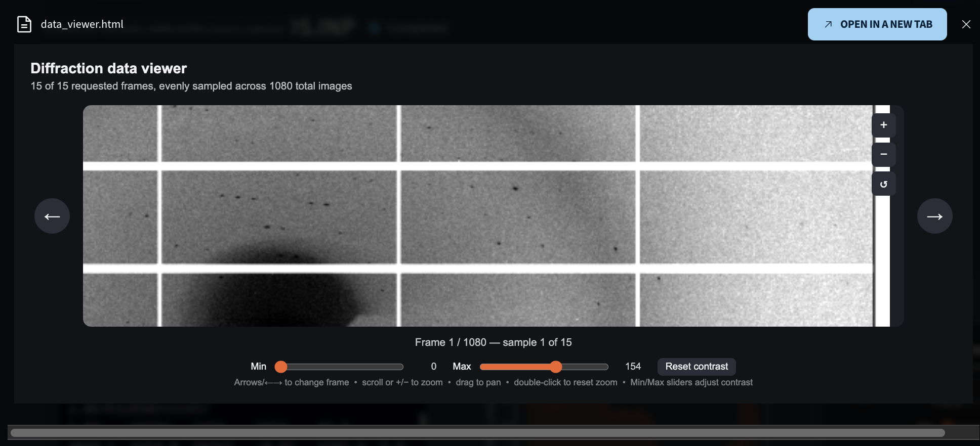The width and height of the screenshot is (980, 446).
Task: Click the data_viewer.html file icon
Action: click(x=24, y=24)
